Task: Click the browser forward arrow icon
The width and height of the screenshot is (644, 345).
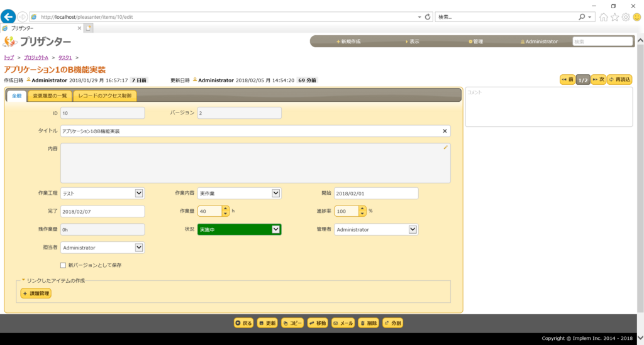Action: pyautogui.click(x=22, y=17)
